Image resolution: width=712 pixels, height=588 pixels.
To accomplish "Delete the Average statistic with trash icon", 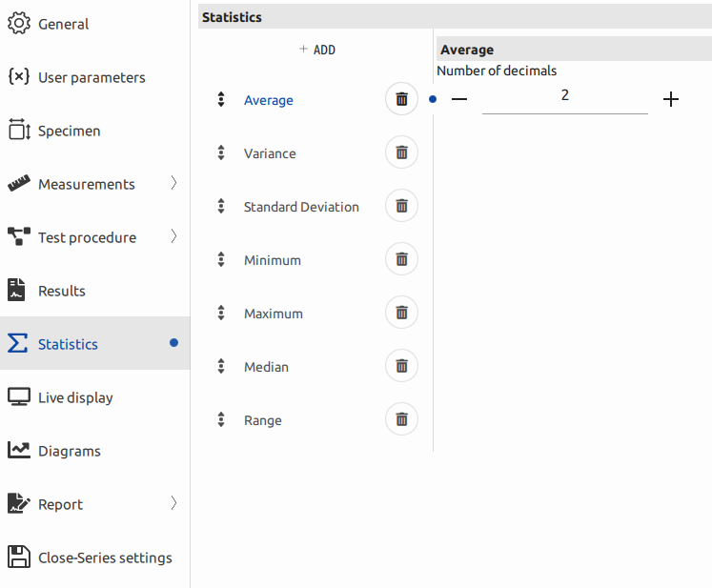I will pos(401,100).
